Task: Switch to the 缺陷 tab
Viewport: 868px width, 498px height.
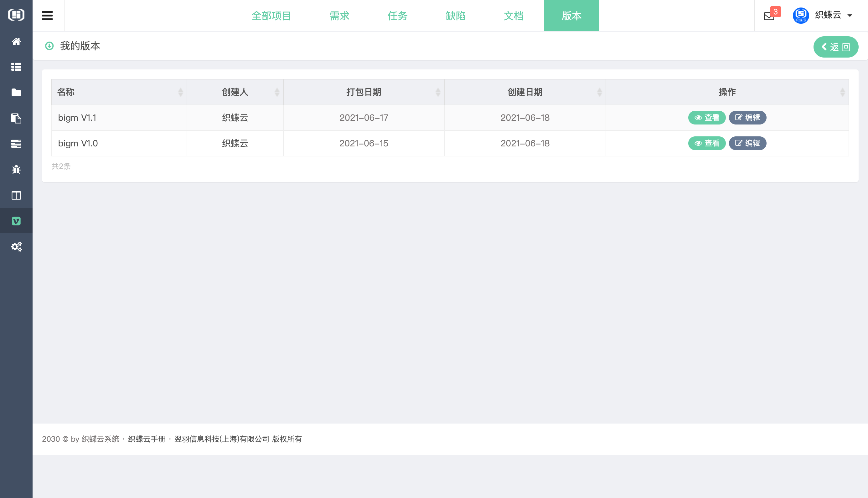Action: (456, 16)
